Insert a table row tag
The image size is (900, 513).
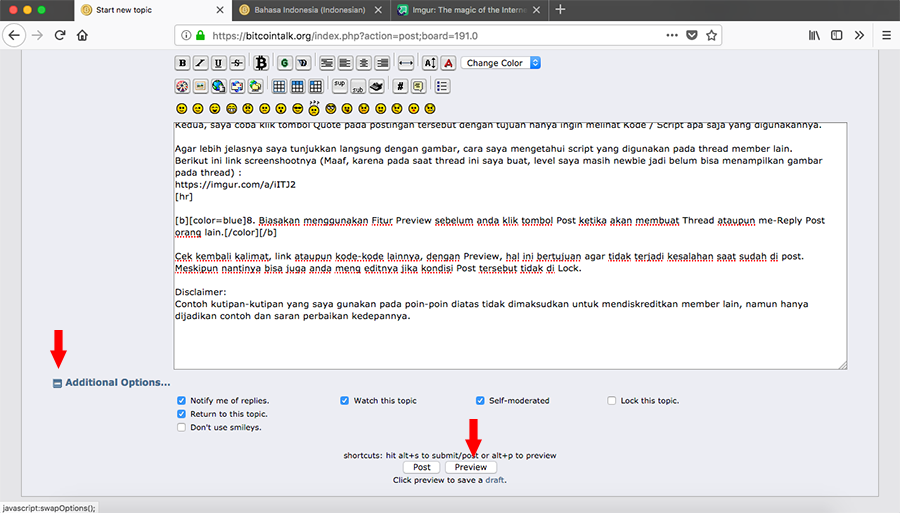(297, 87)
